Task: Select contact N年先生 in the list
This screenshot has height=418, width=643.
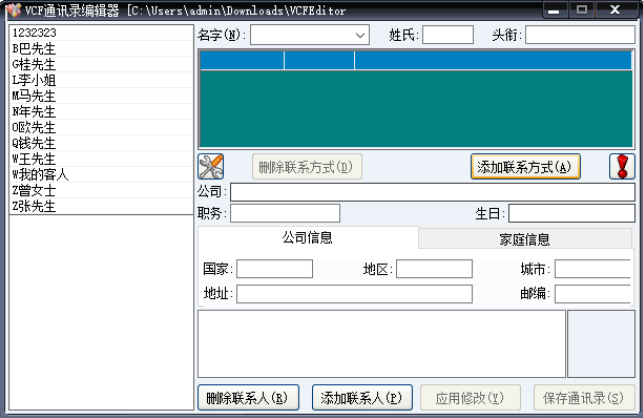Action: 101,112
